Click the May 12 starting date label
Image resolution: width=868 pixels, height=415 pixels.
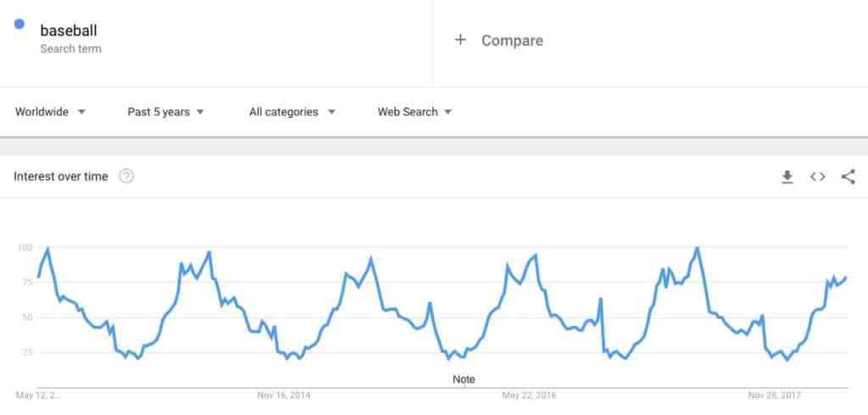[39, 395]
